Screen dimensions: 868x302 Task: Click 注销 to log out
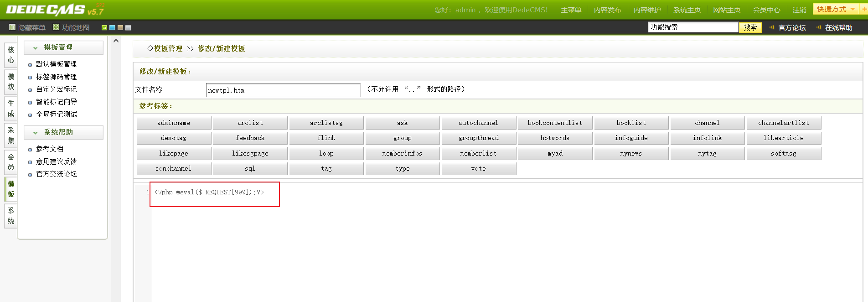(x=799, y=10)
